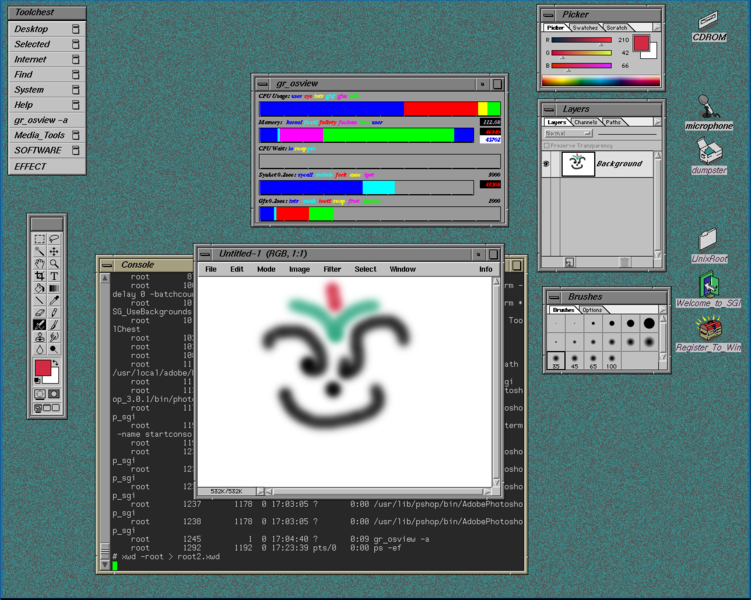Switch to full screen with menu bar mode

[x=47, y=408]
